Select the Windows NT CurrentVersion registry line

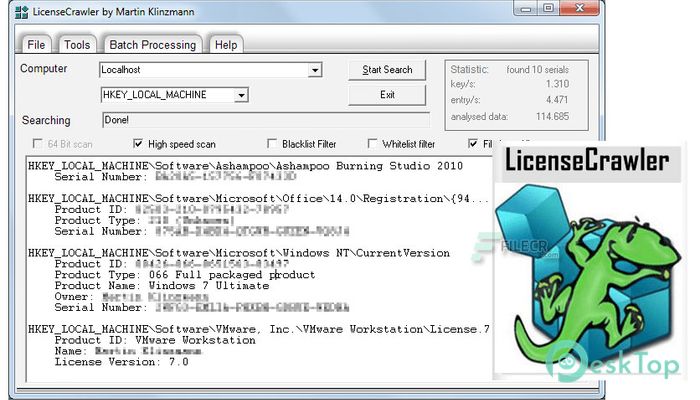point(239,253)
